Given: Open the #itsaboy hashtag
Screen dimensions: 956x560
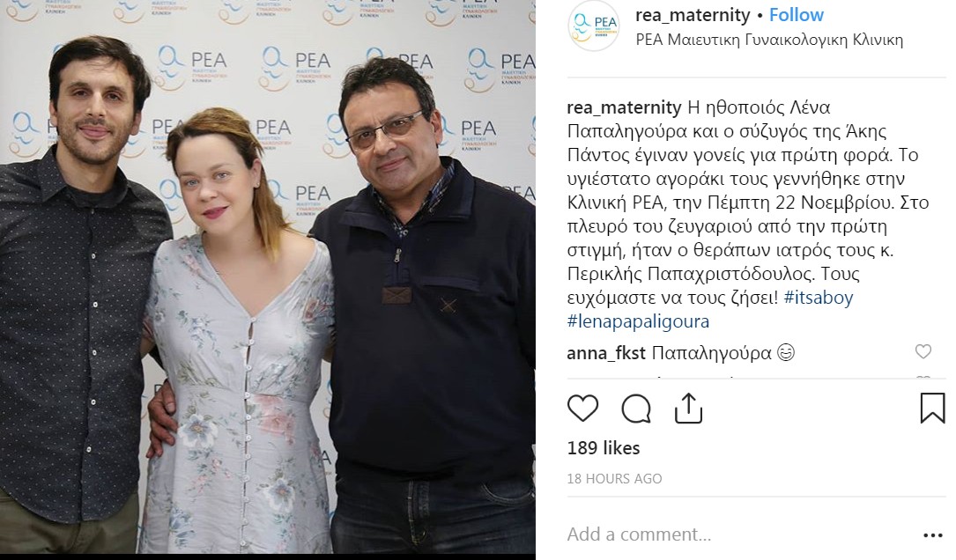Looking at the screenshot, I should point(819,298).
